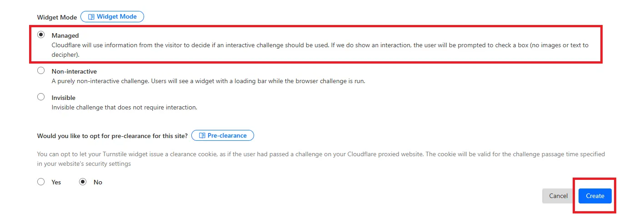Select Yes radio for pre-clearance
This screenshot has width=644, height=218.
point(41,182)
